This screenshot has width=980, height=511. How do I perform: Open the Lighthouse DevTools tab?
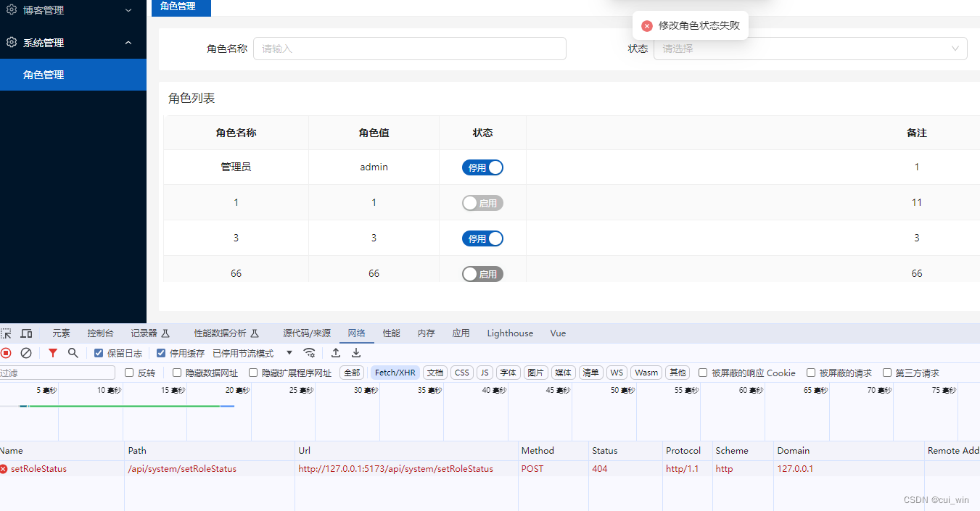tap(510, 333)
